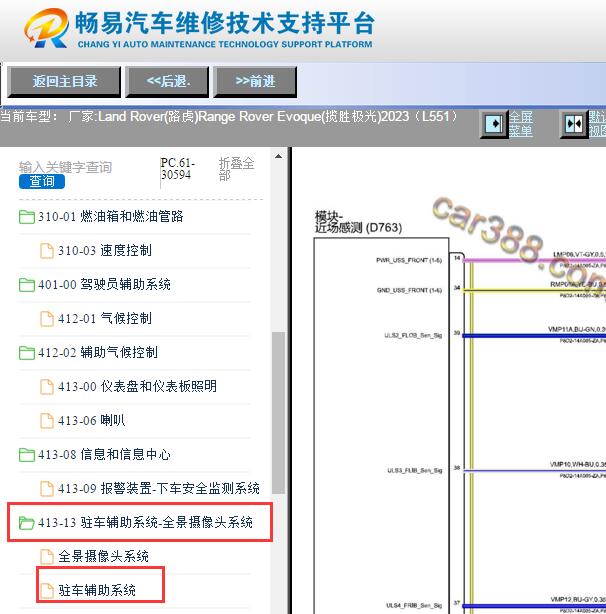Select 413-06 喇叭 item
Screen dimensions: 606x614
coord(92,421)
